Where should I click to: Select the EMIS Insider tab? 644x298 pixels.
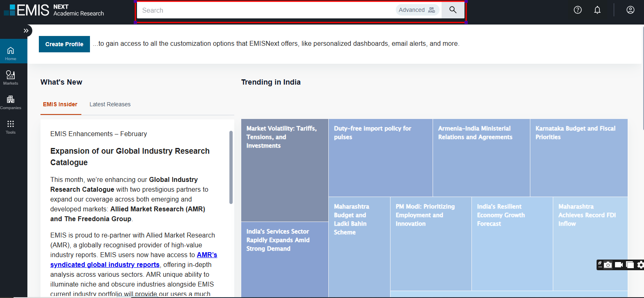pyautogui.click(x=60, y=104)
